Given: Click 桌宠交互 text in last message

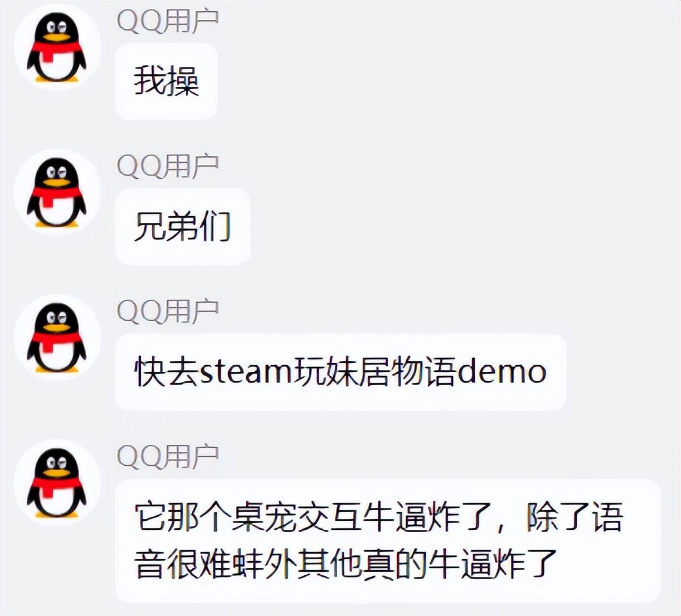Looking at the screenshot, I should [x=297, y=517].
